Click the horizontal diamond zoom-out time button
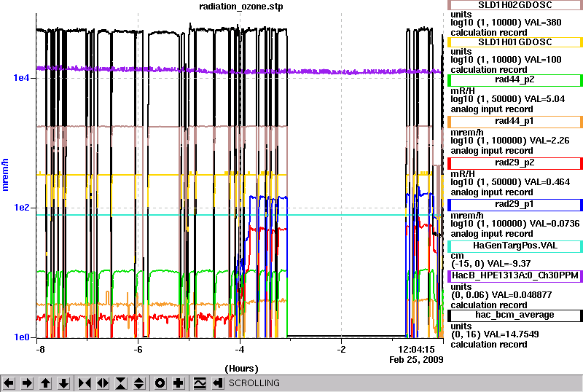 click(103, 383)
